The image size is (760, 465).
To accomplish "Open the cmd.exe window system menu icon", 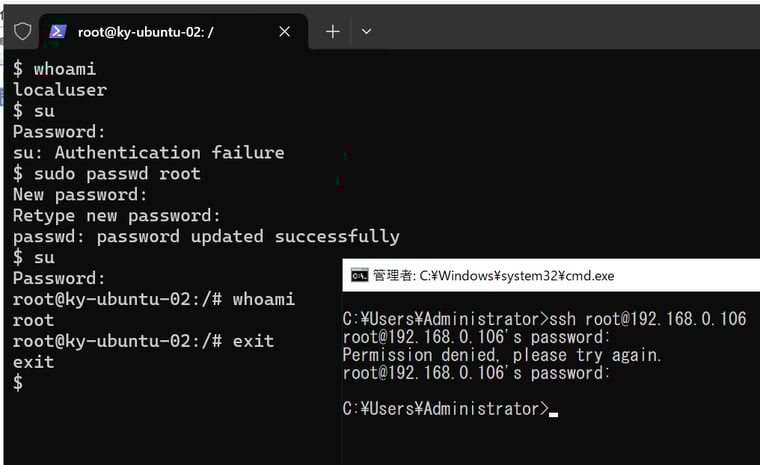I will click(360, 275).
